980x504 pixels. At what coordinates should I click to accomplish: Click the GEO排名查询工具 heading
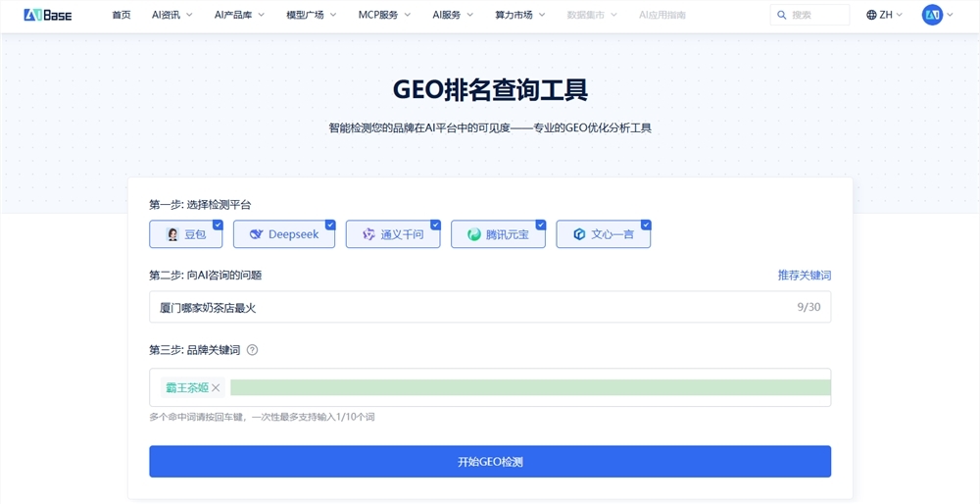490,90
